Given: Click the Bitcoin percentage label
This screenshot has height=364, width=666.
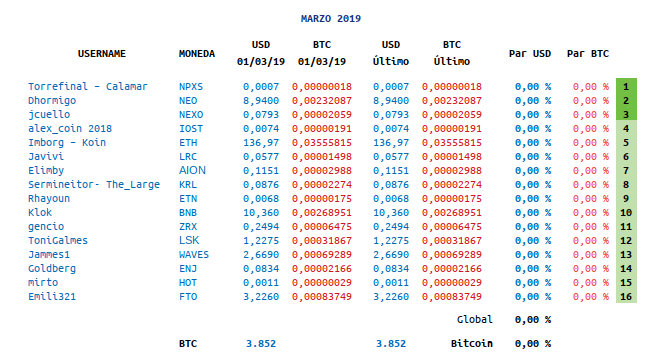Looking at the screenshot, I should 471,344.
